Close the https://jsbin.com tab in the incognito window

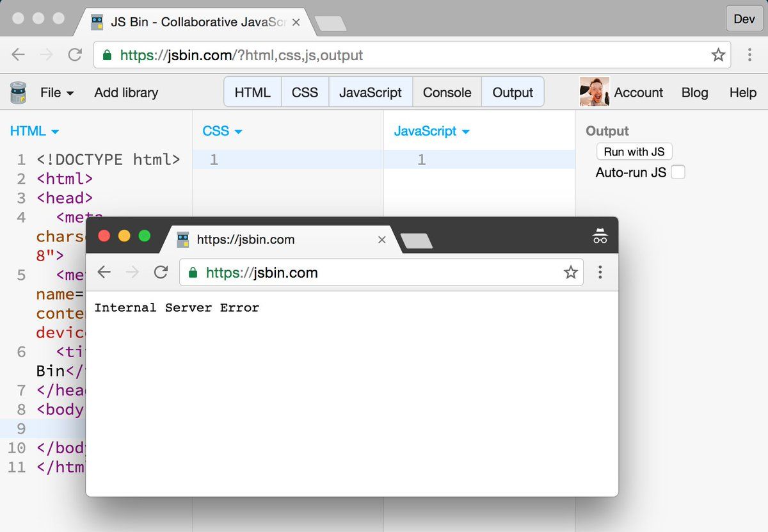(382, 239)
